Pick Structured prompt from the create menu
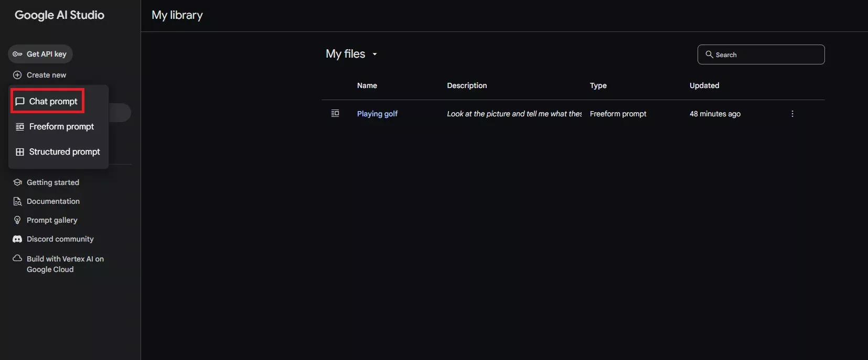This screenshot has width=868, height=360. coord(64,152)
